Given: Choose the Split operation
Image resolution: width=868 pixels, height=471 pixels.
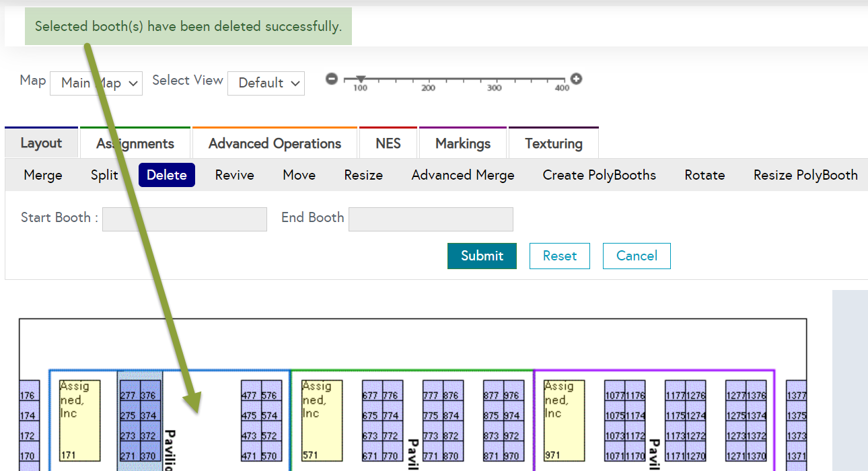Looking at the screenshot, I should point(104,175).
